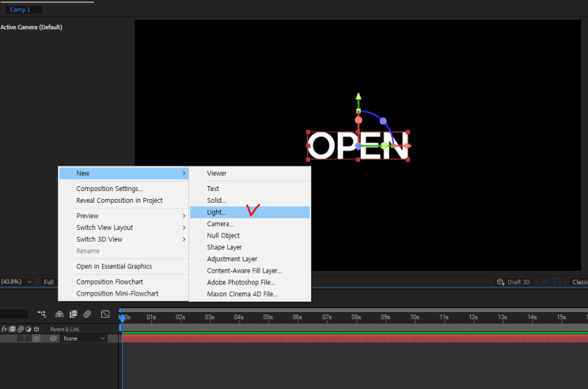Click the red layer duration bar
This screenshot has width=588, height=389.
pos(355,338)
